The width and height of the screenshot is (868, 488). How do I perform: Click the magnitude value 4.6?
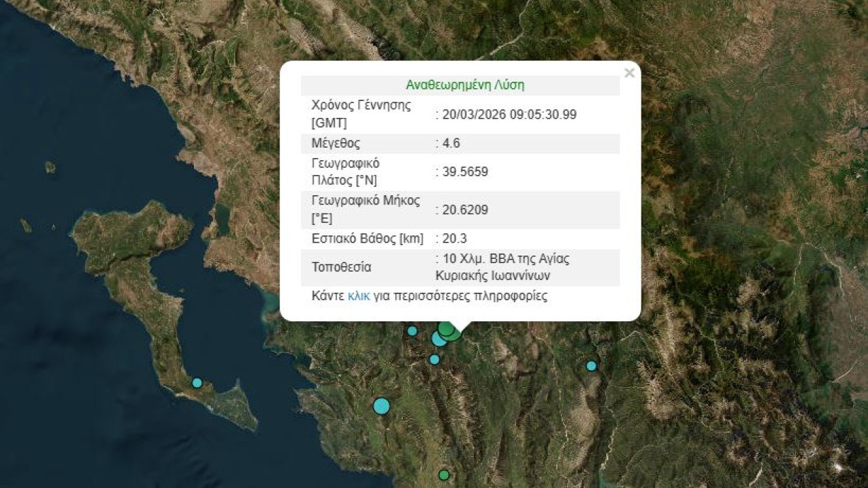[x=450, y=144]
